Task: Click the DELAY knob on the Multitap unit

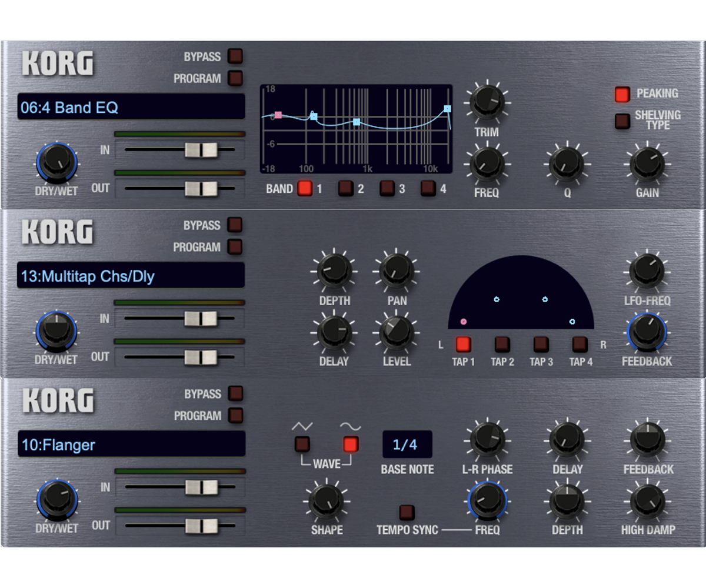Action: (334, 332)
